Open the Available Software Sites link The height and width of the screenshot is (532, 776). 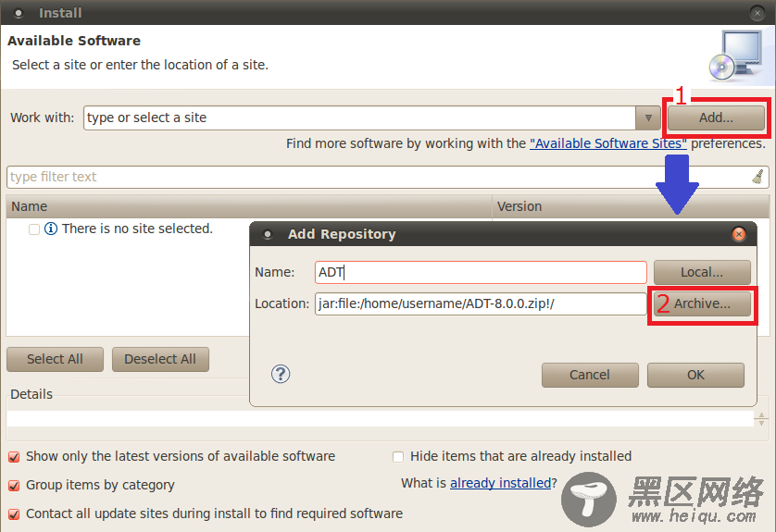click(x=608, y=143)
